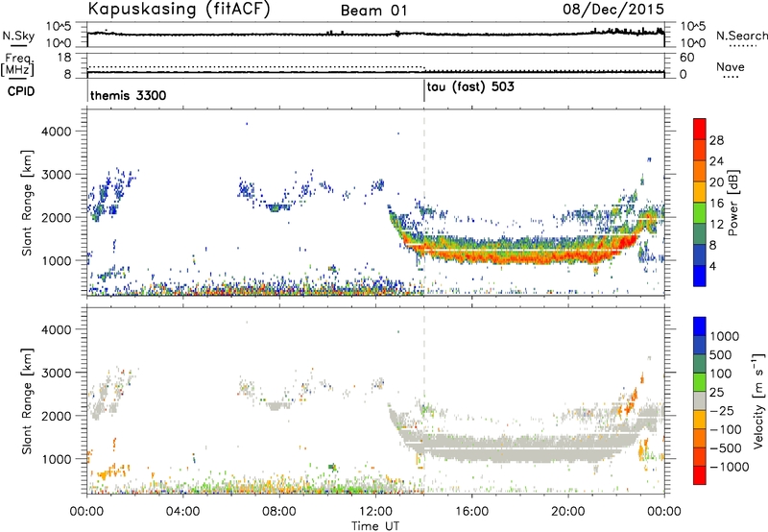Click '4000' on the power panel axis

tap(56, 132)
